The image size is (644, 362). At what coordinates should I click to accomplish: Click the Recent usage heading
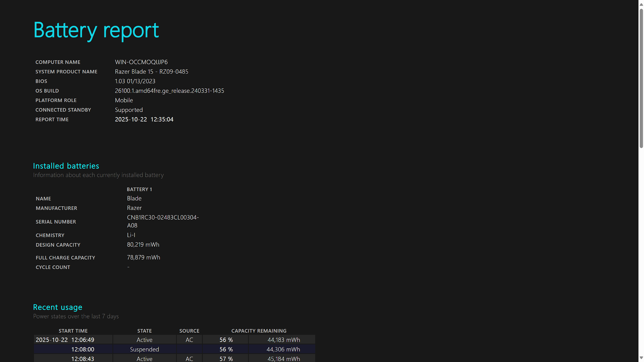click(x=57, y=307)
